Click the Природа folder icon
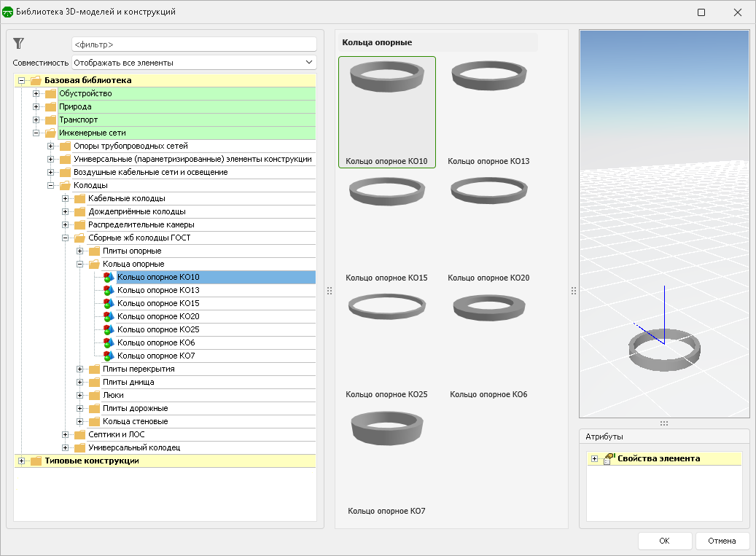The height and width of the screenshot is (556, 756). 50,106
